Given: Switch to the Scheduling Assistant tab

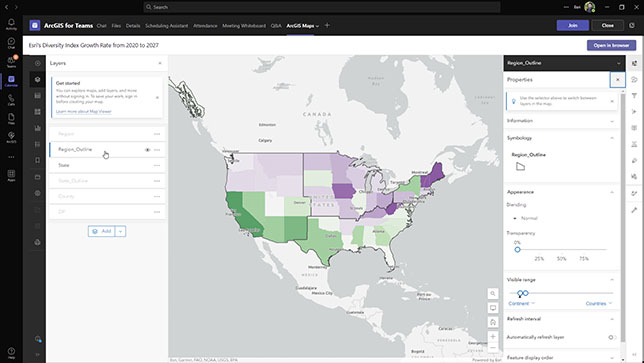Looking at the screenshot, I should pyautogui.click(x=166, y=25).
